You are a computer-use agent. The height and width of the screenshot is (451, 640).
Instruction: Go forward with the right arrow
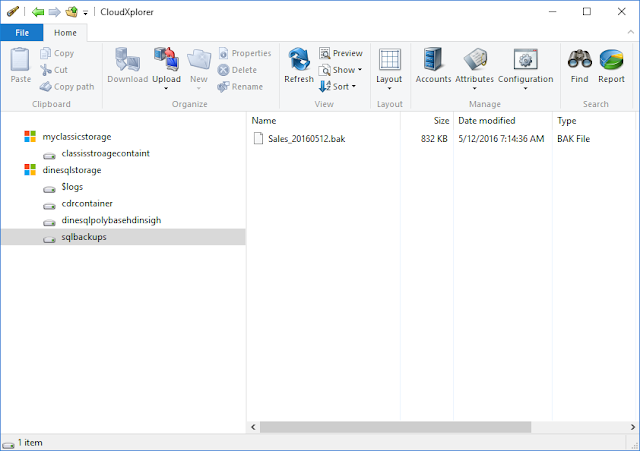point(55,12)
